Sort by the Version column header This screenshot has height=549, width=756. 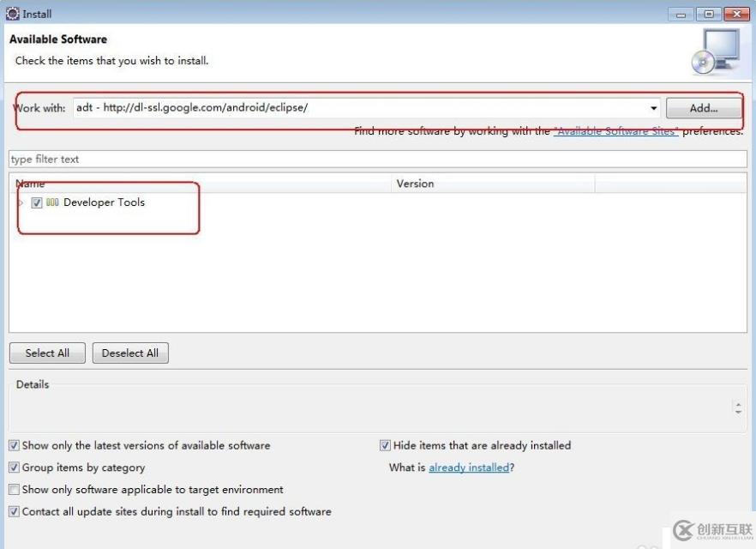[x=492, y=184]
